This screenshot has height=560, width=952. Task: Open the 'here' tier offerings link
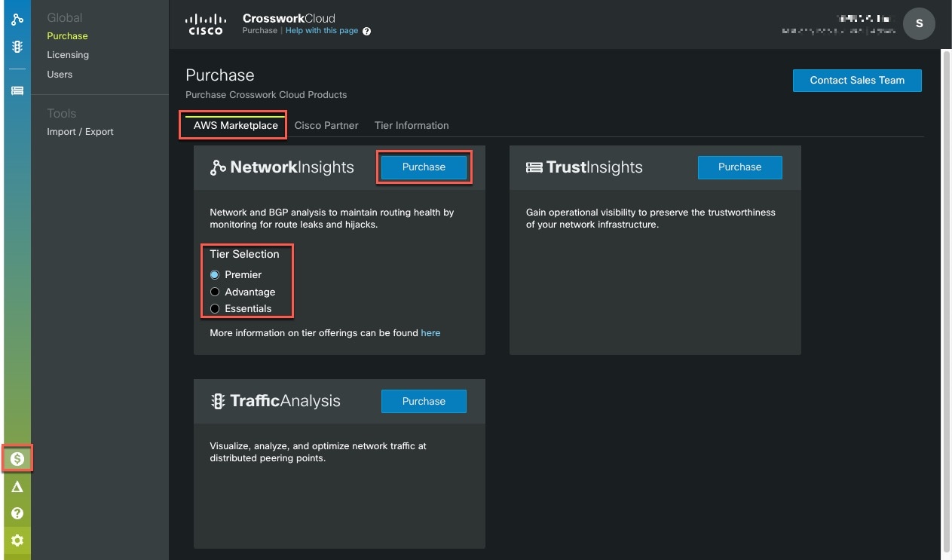tap(430, 333)
